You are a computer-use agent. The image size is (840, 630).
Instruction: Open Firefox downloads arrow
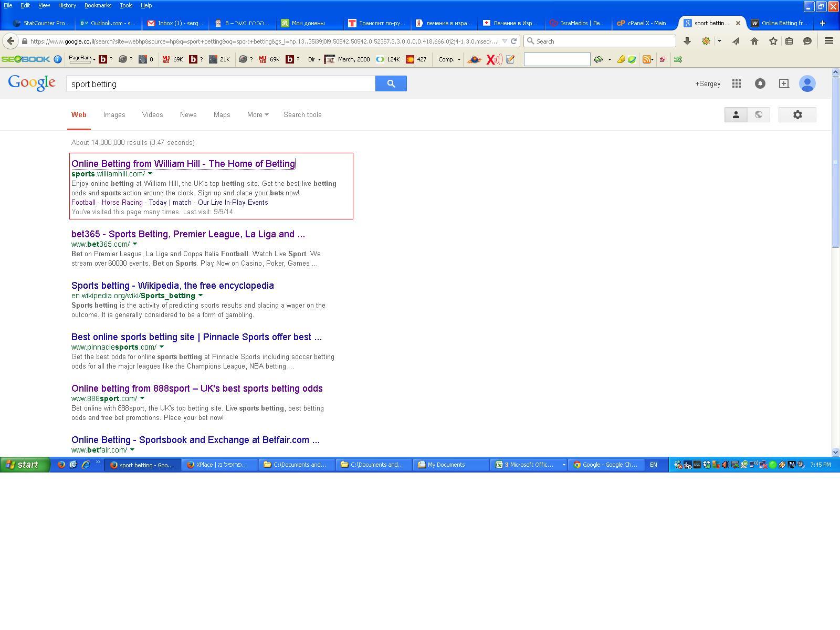pos(687,41)
